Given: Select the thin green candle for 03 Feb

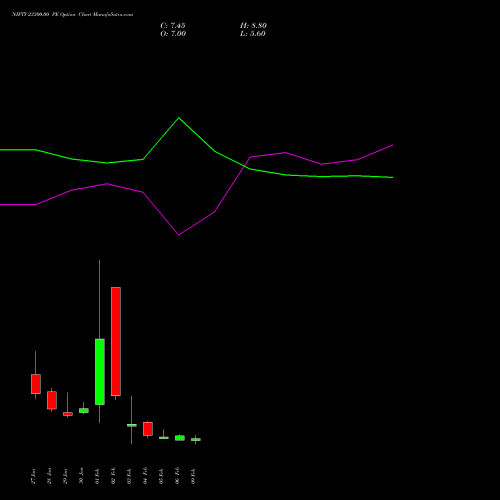Looking at the screenshot, I should pos(132,425).
